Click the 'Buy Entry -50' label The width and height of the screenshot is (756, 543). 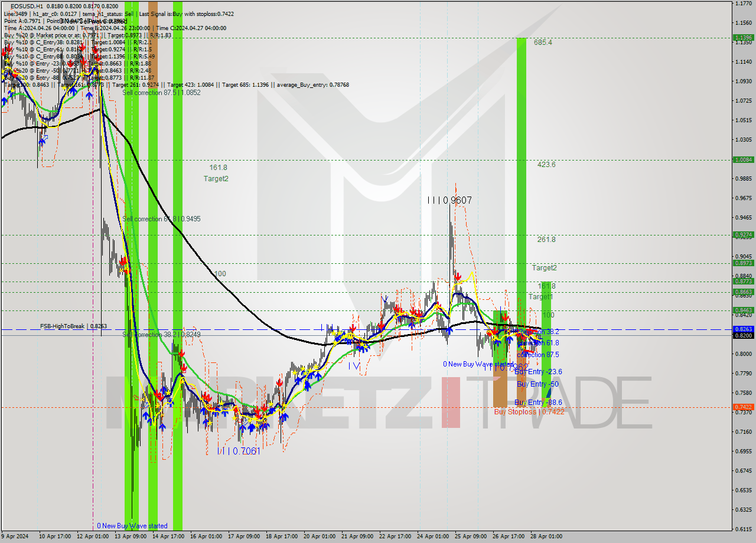pyautogui.click(x=536, y=384)
